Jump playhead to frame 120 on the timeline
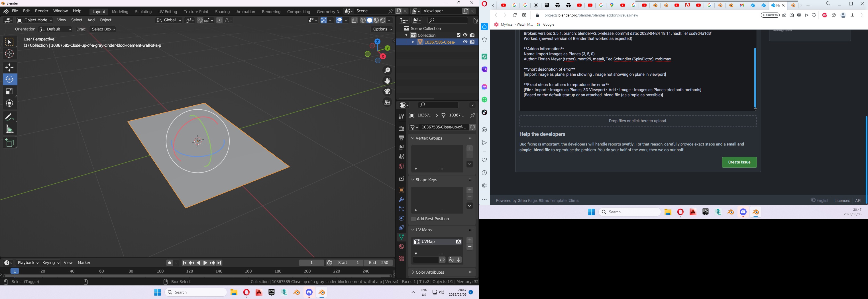Viewport: 868px width, 299px height. [190, 271]
